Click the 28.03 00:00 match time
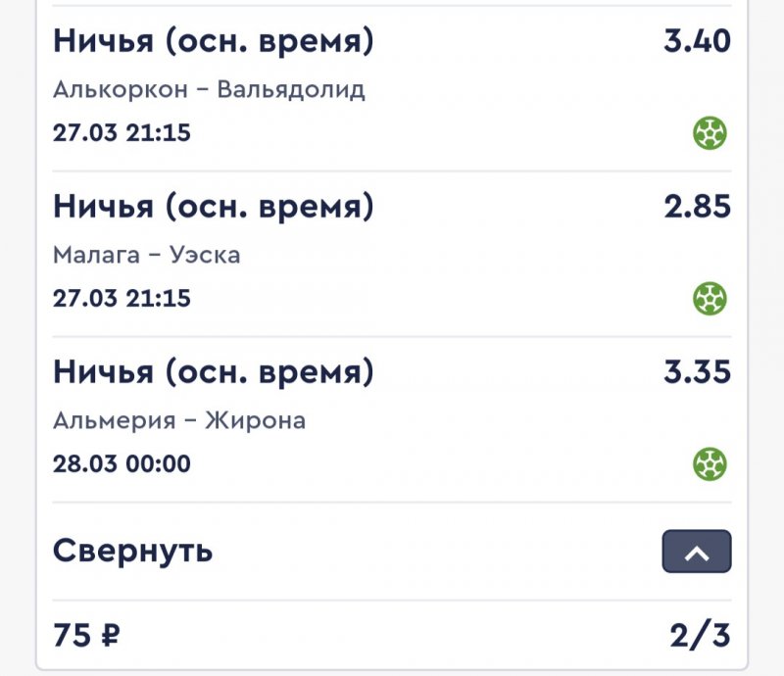 point(122,462)
